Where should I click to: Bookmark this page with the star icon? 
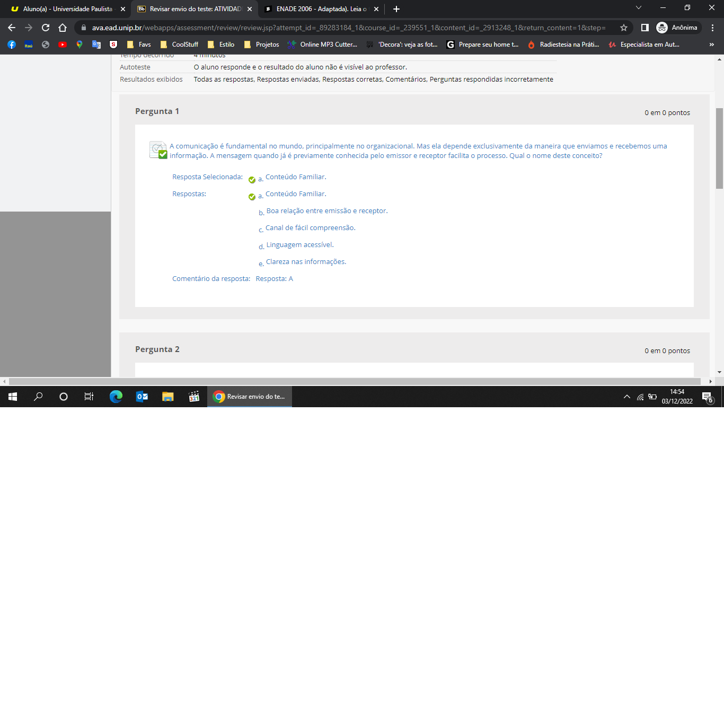(x=624, y=28)
